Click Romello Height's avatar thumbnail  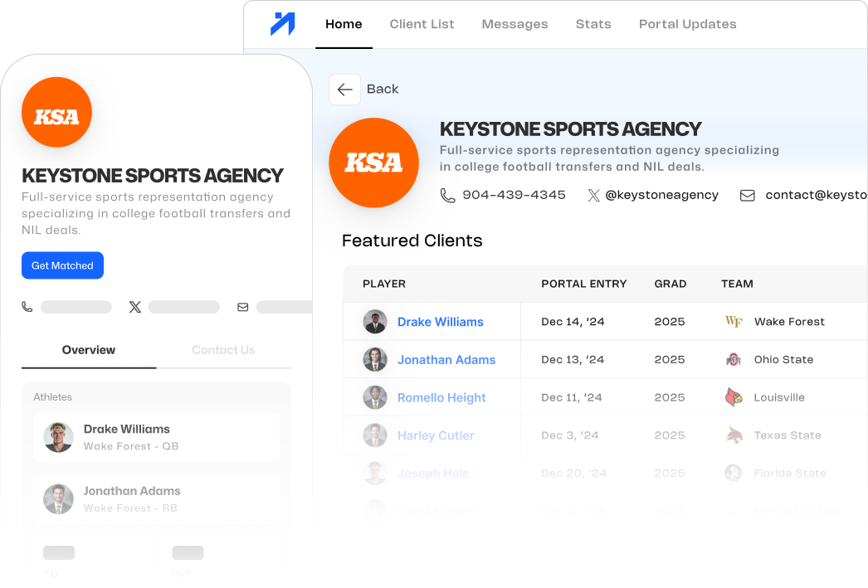375,398
